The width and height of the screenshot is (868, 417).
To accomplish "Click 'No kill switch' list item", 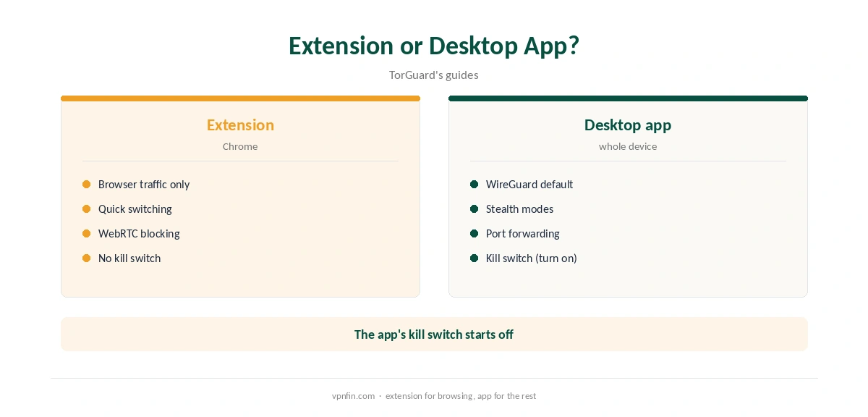I will click(129, 258).
